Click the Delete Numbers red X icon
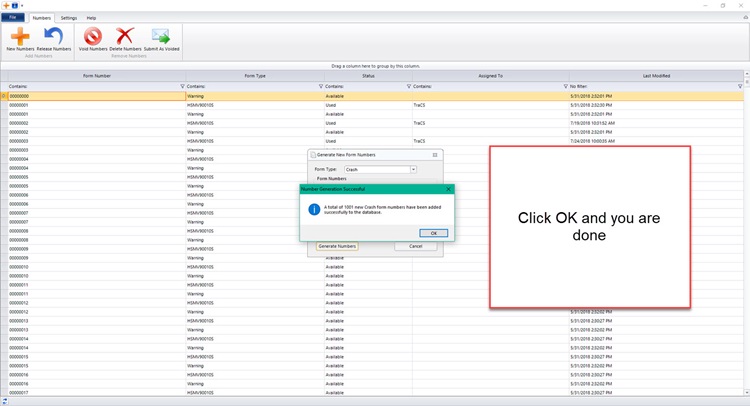This screenshot has height=406, width=750. 125,36
